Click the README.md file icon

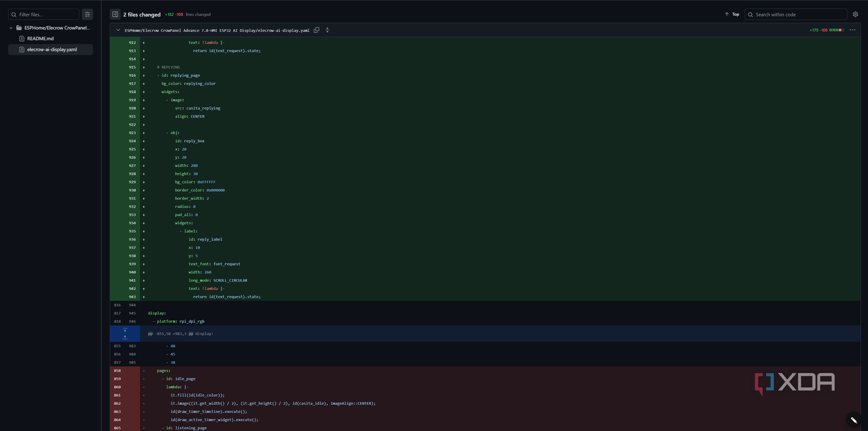[x=22, y=38]
